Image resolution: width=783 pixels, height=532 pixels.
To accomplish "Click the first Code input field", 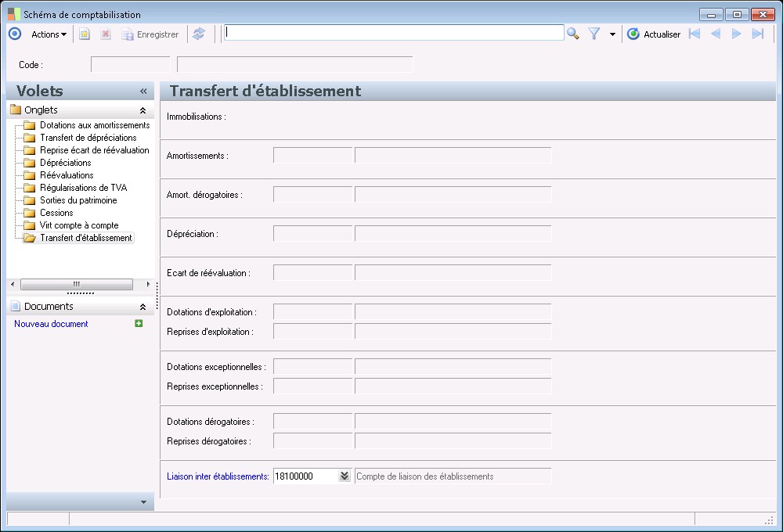I will 131,64.
